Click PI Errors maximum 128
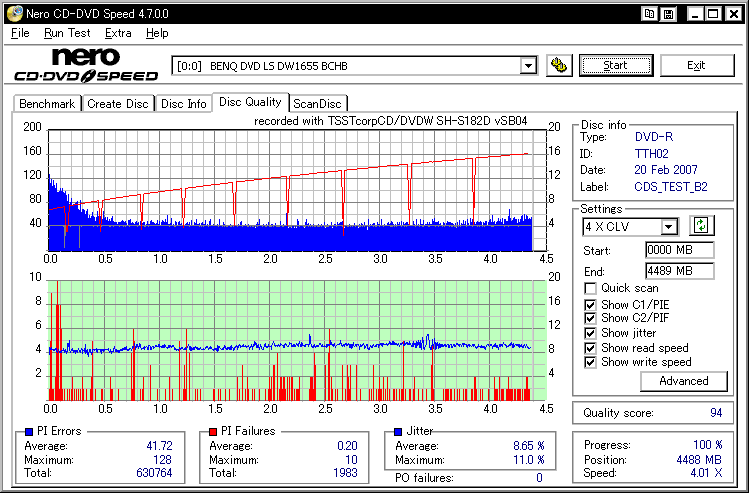The width and height of the screenshot is (749, 493). pos(162,460)
